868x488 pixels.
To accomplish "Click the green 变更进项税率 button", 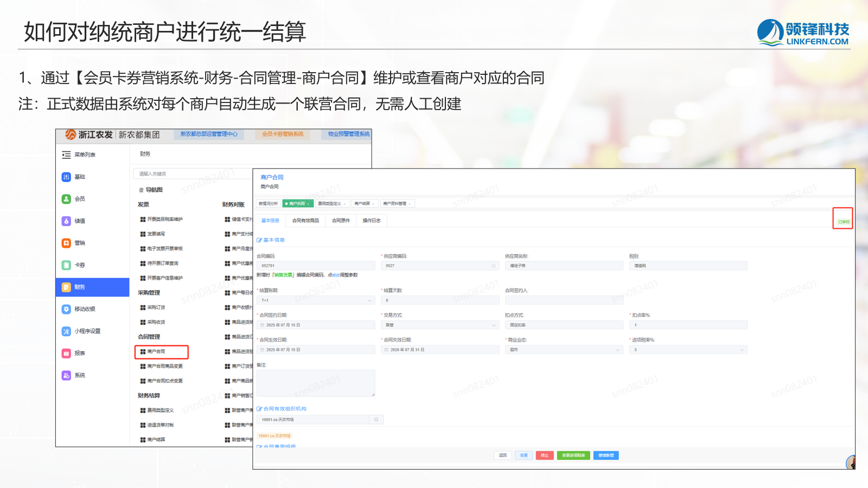I will pyautogui.click(x=573, y=455).
